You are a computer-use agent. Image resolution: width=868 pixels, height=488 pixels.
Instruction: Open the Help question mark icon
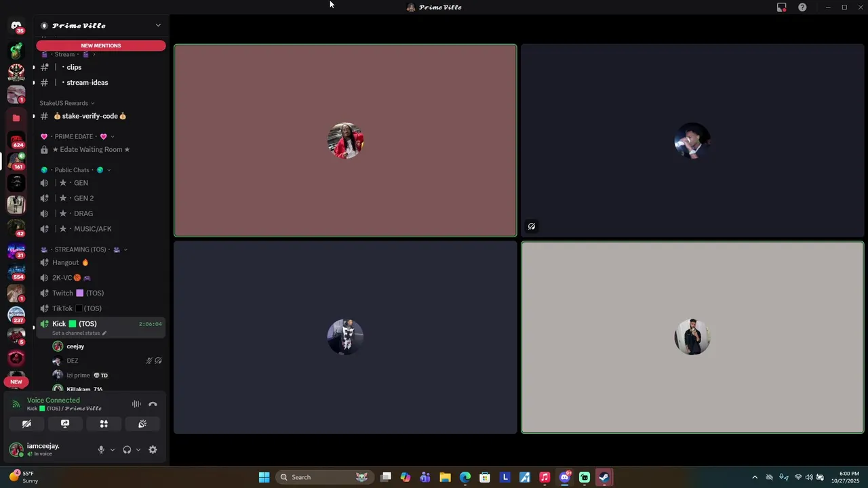click(802, 7)
